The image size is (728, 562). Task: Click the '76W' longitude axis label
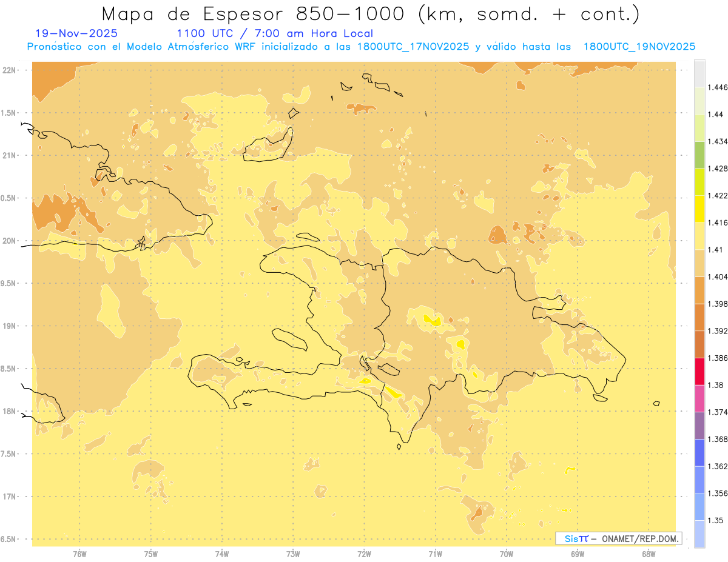(80, 554)
